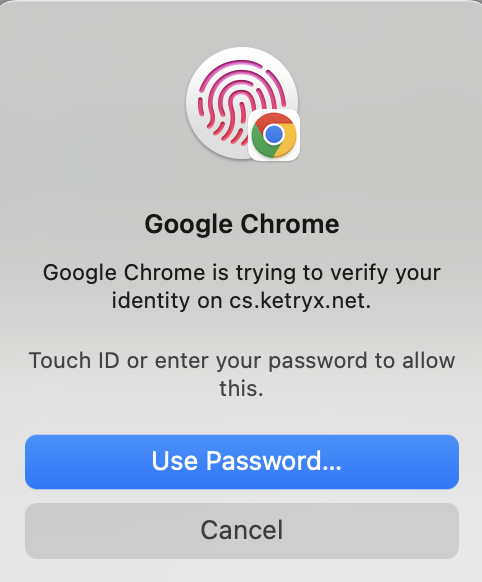Click the blue default button in dialog
The width and height of the screenshot is (482, 582).
[x=242, y=462]
